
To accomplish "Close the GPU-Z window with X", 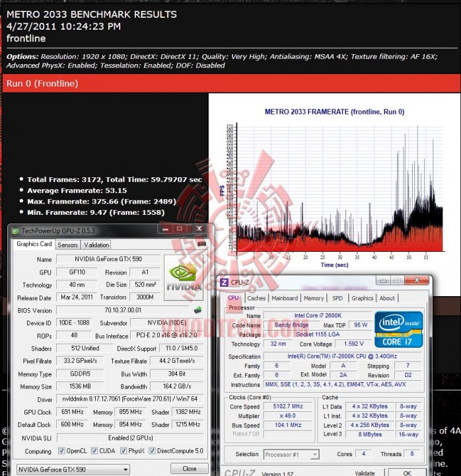I will (x=199, y=229).
